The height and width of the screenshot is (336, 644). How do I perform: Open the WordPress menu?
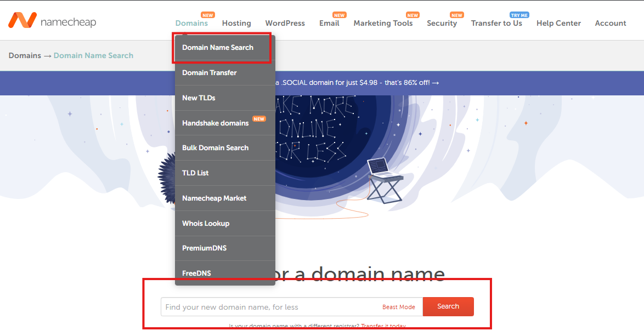pos(285,24)
